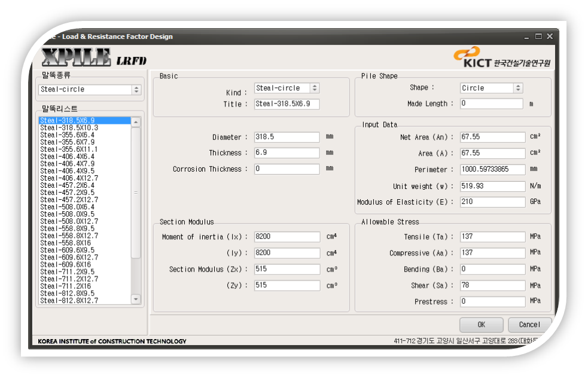Select Steal-558.8X9.5 in the list
This screenshot has height=378, width=588.
click(85, 228)
